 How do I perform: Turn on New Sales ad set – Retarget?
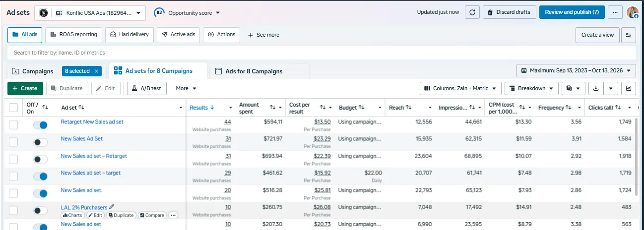[40, 159]
